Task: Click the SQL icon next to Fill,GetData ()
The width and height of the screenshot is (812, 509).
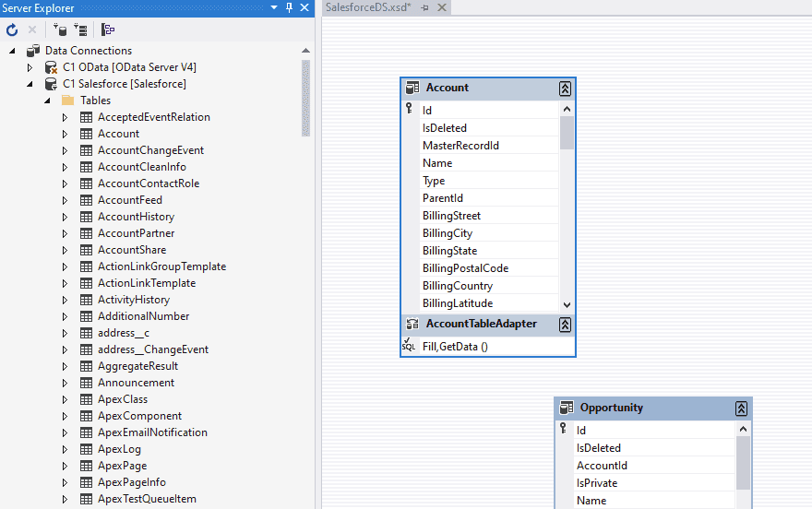Action: (409, 345)
